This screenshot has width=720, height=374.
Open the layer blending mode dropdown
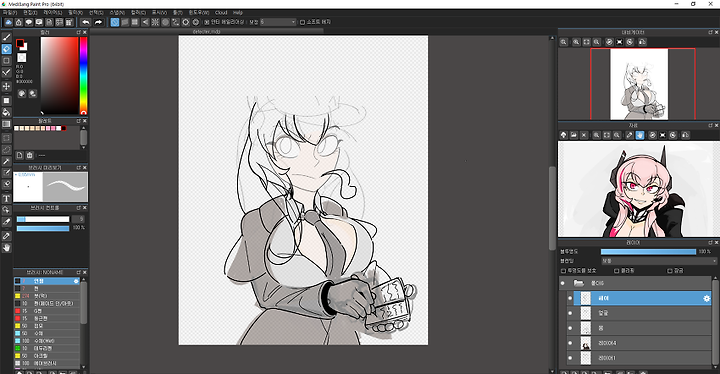(659, 261)
